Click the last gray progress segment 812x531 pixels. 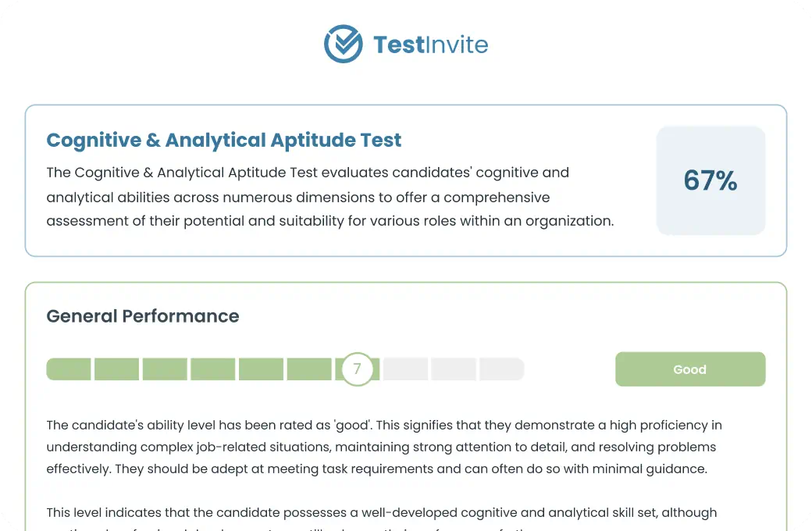click(x=502, y=369)
